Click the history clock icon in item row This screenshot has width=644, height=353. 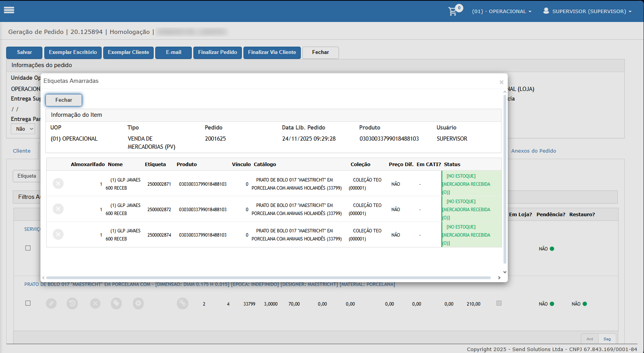(72, 304)
